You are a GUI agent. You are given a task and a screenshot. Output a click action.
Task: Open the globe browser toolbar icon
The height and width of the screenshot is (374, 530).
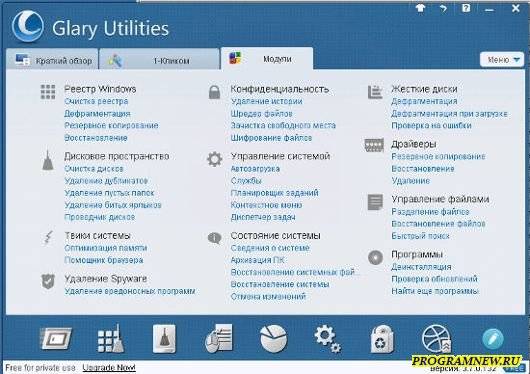click(436, 338)
